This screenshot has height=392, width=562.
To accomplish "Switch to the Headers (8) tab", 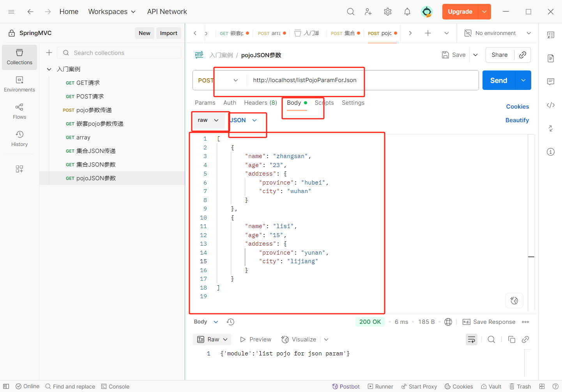I will [260, 103].
